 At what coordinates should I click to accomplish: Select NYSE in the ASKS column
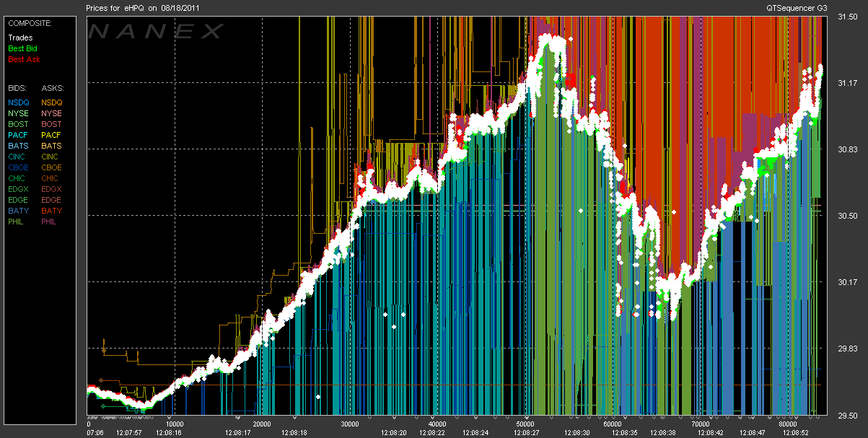51,113
